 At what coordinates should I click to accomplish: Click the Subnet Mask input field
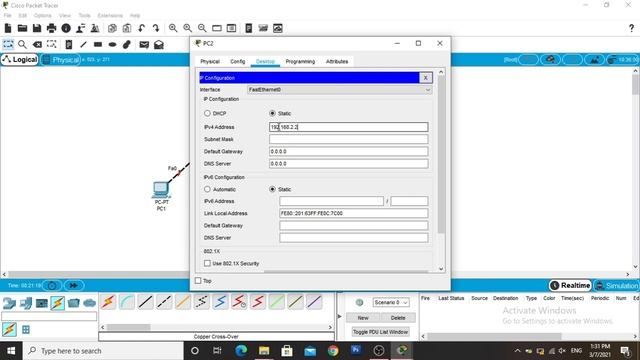tap(349, 139)
